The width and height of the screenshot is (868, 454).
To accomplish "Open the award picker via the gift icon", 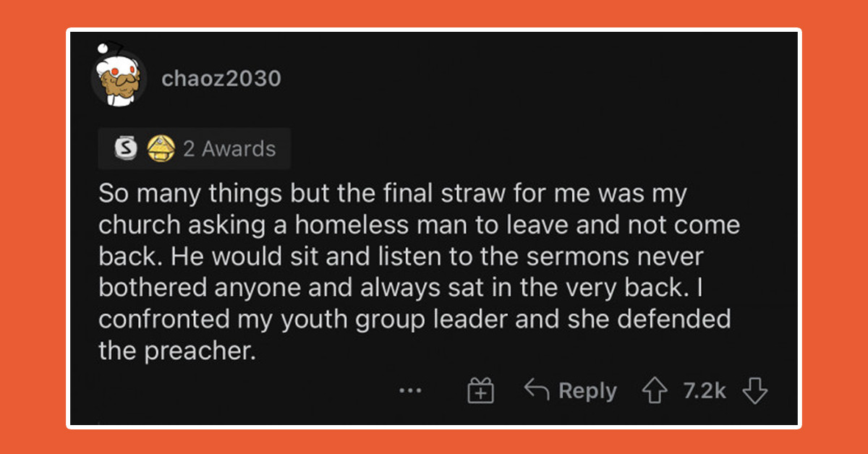I will [x=482, y=390].
